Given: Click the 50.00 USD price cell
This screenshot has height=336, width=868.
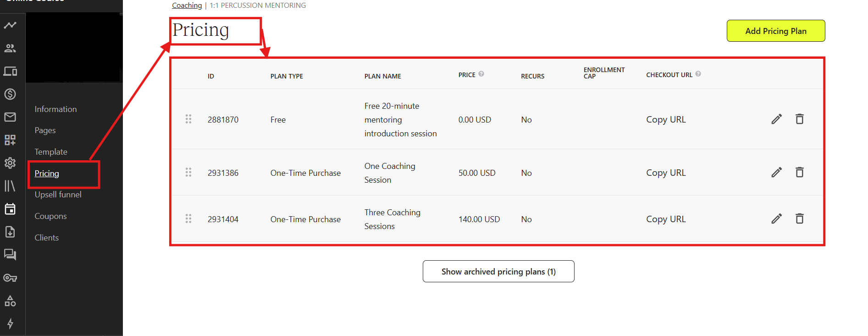Looking at the screenshot, I should (x=477, y=173).
